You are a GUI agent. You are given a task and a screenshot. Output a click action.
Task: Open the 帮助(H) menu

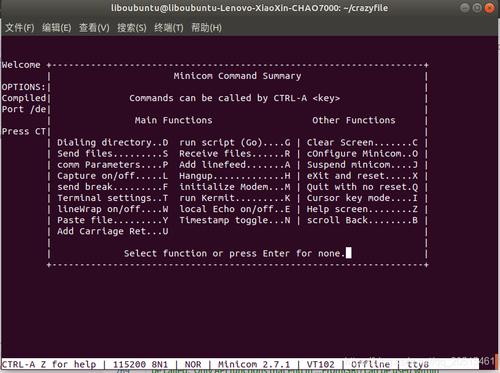pyautogui.click(x=206, y=28)
